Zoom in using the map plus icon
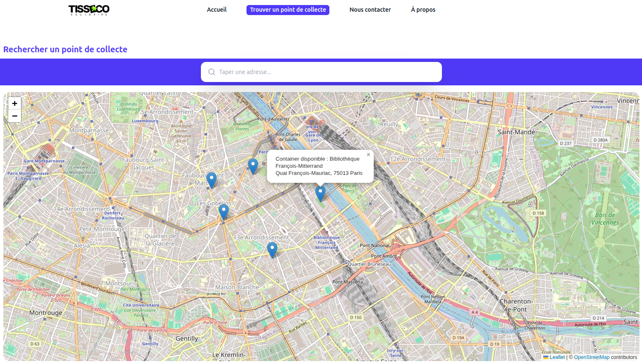The height and width of the screenshot is (364, 642). (15, 103)
